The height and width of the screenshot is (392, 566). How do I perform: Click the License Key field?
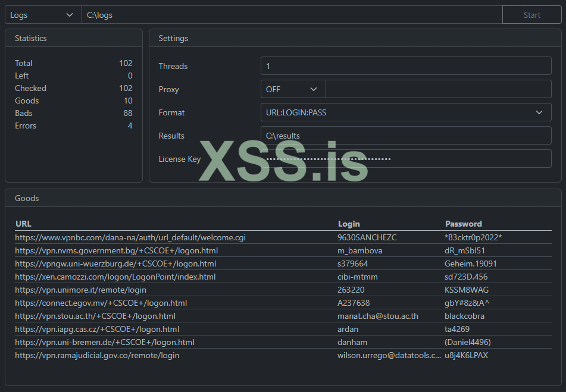click(x=406, y=158)
